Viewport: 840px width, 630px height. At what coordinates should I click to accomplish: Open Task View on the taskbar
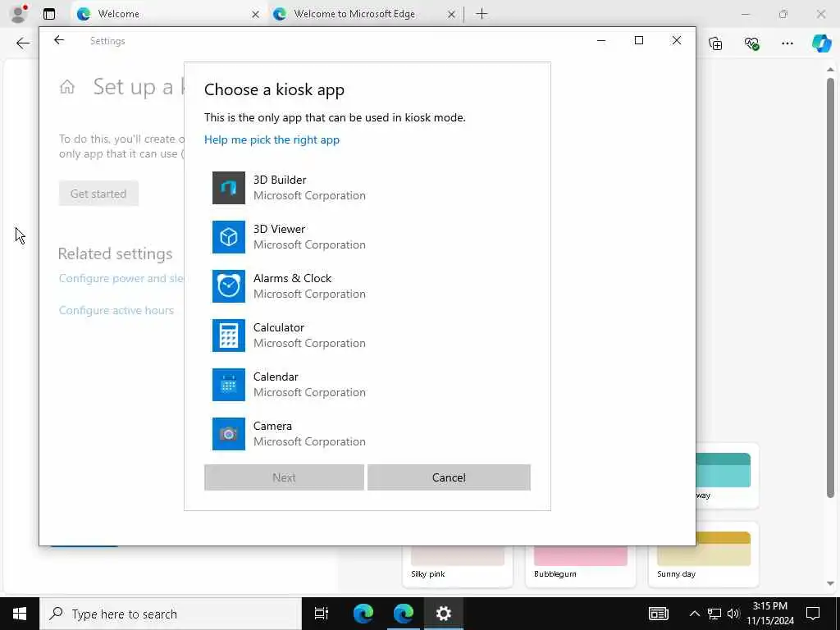pyautogui.click(x=322, y=614)
